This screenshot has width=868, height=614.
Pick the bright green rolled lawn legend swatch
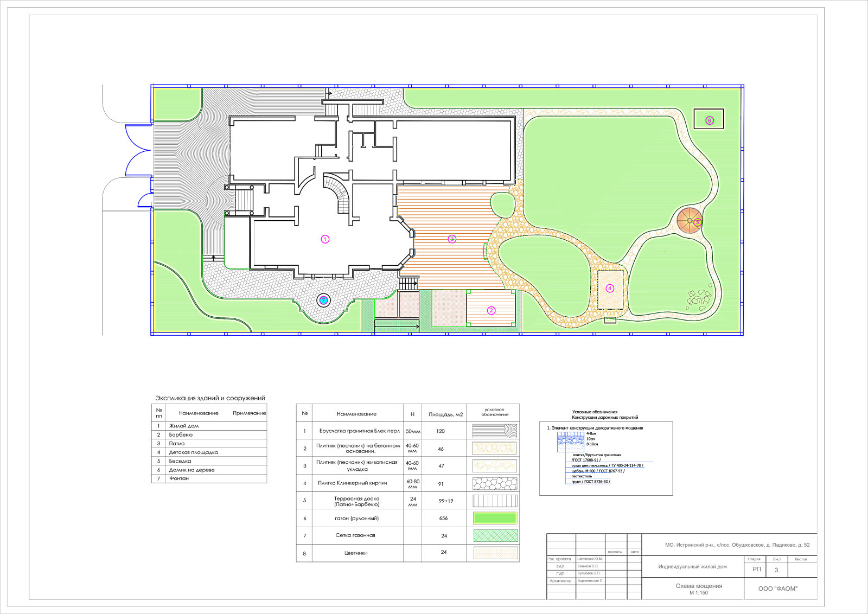click(x=495, y=518)
